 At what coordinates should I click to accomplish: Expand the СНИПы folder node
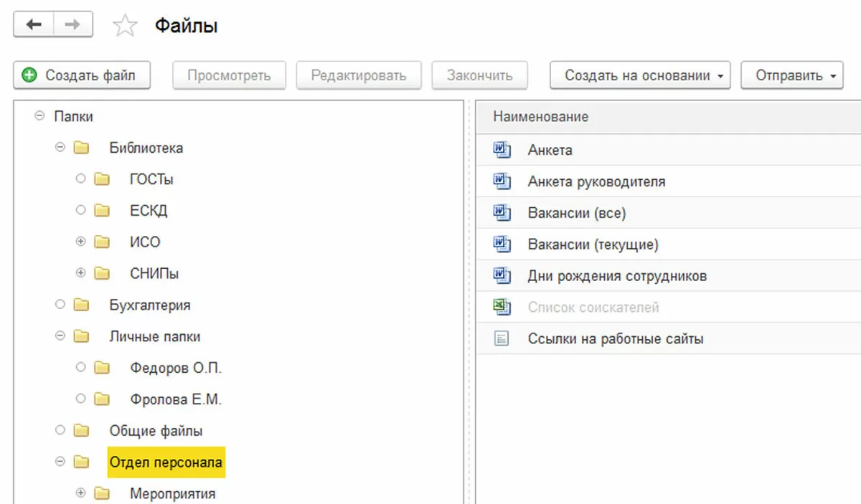click(80, 274)
